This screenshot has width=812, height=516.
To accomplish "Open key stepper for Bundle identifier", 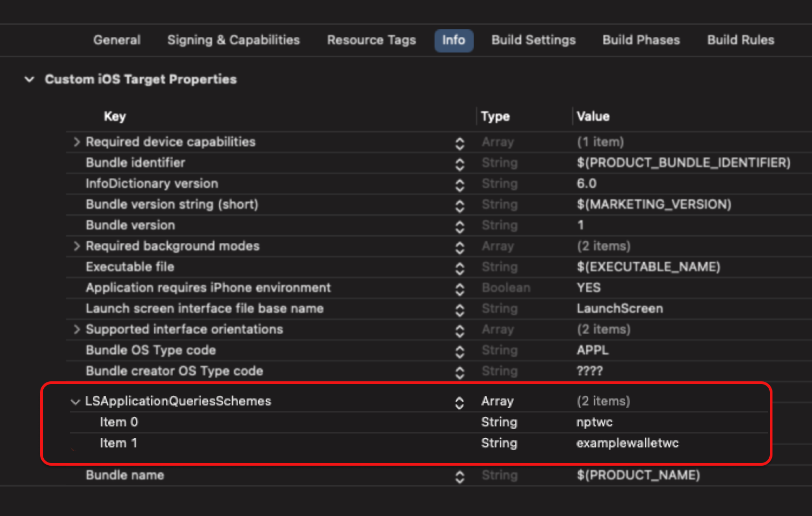I will pos(460,163).
